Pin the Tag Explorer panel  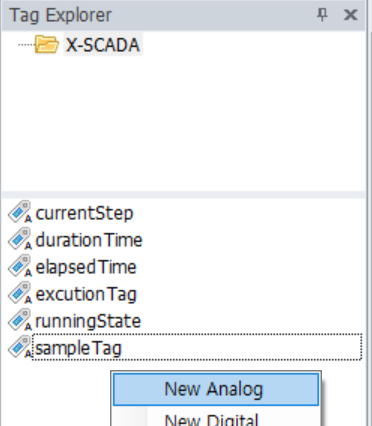point(322,15)
